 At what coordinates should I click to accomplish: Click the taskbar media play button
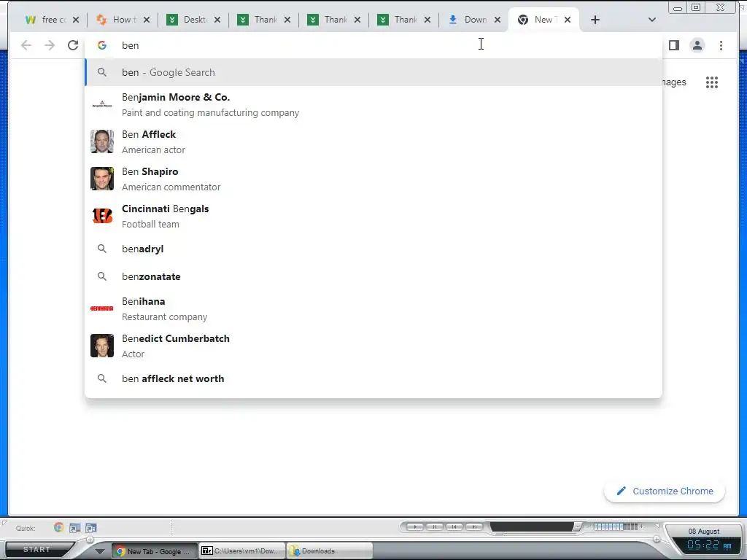point(415,526)
